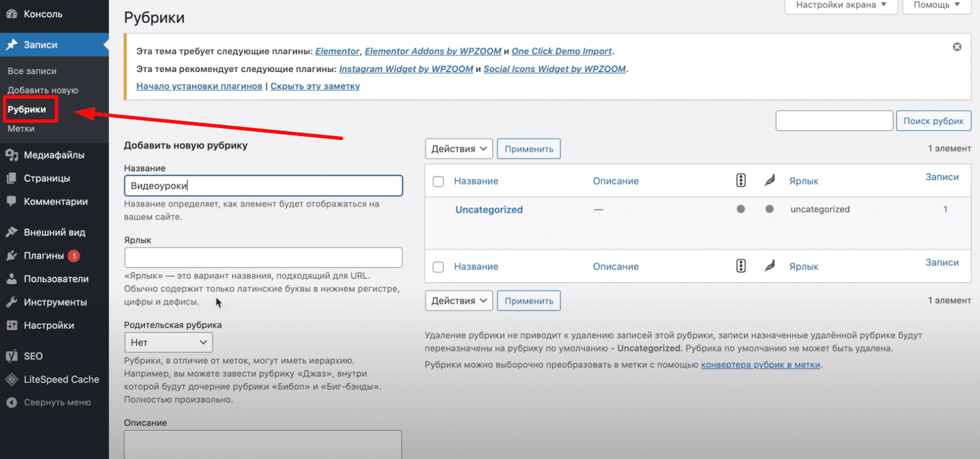Click the LiteSpeed Cache diamond icon
The image size is (980, 459).
[12, 379]
